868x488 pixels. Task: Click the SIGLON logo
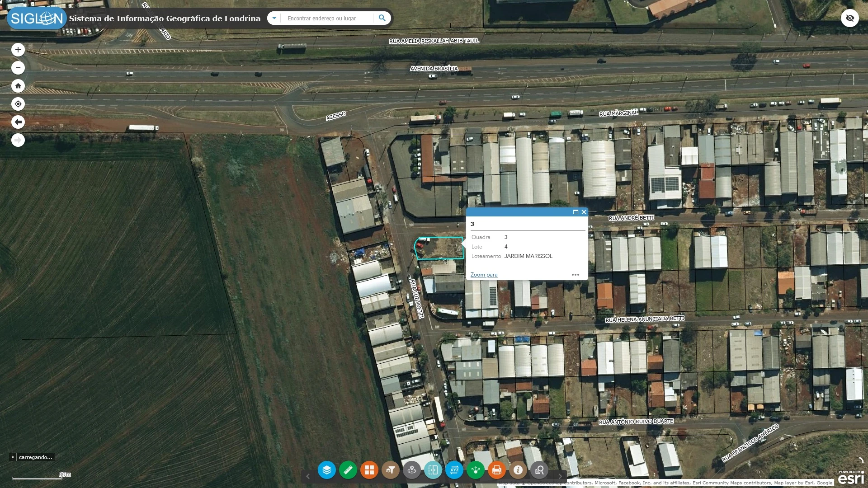(x=37, y=18)
